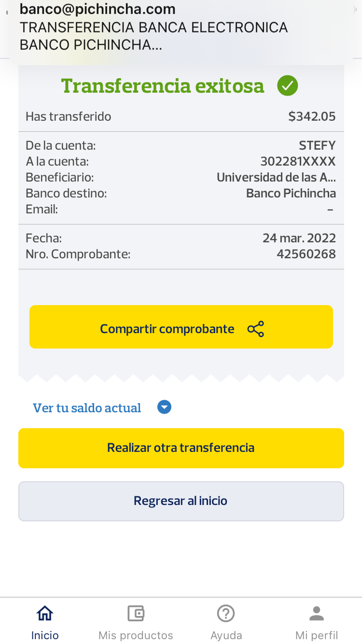This screenshot has height=644, width=362.
Task: Expand the blue saldo dropdown arrow
Action: pyautogui.click(x=165, y=407)
